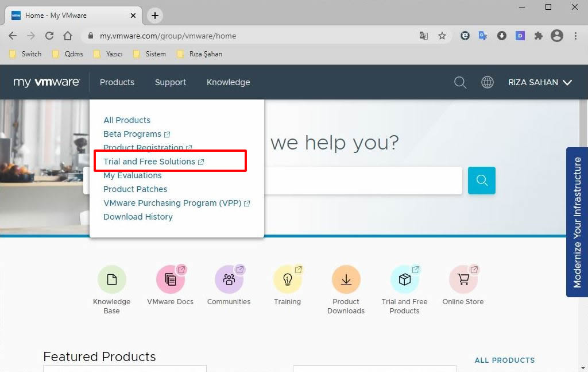The height and width of the screenshot is (372, 588).
Task: Open the Online Store cart icon
Action: pyautogui.click(x=463, y=279)
